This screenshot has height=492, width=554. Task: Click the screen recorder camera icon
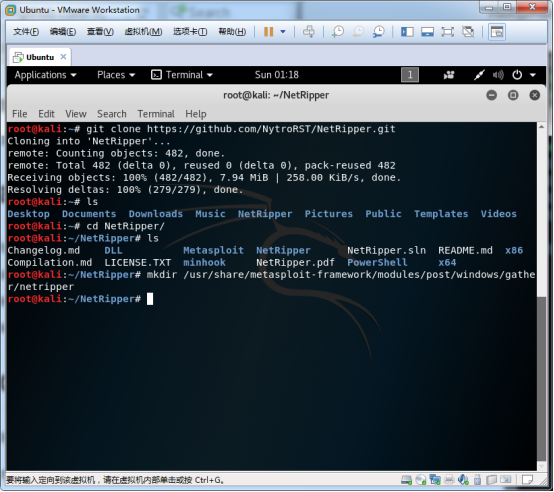[x=449, y=75]
